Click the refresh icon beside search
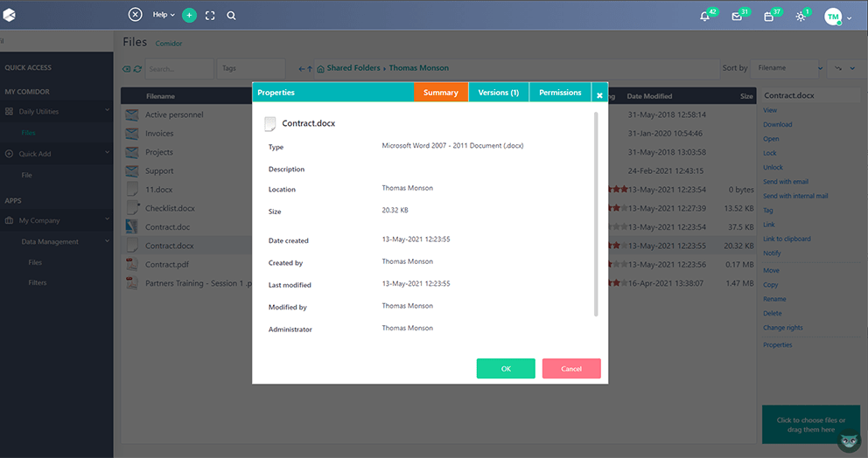 (137, 68)
